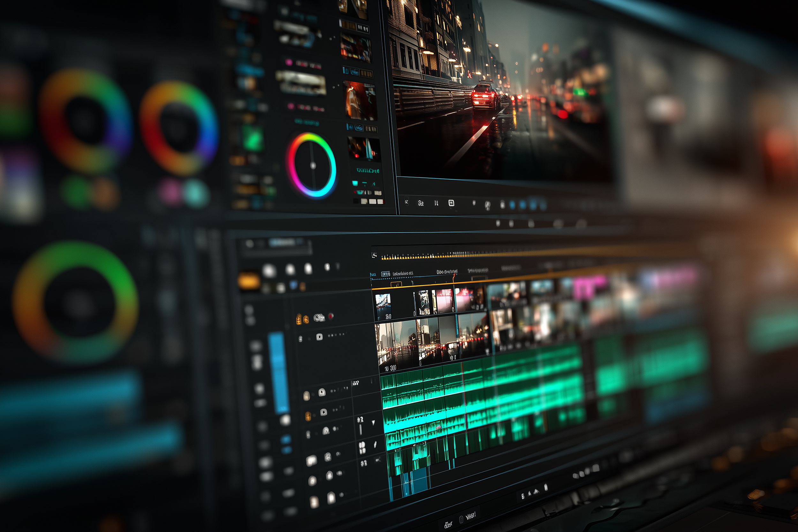
Task: Select the second timeline tab near orange playhead
Action: 447,272
